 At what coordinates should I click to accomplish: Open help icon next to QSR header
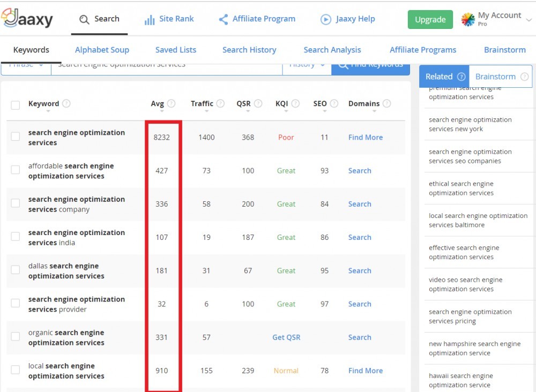258,103
